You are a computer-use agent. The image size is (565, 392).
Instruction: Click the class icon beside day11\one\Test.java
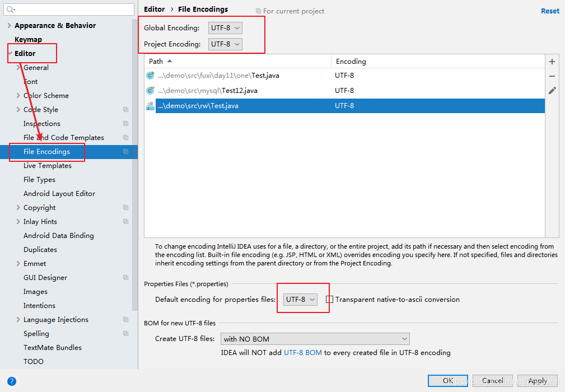coord(150,75)
